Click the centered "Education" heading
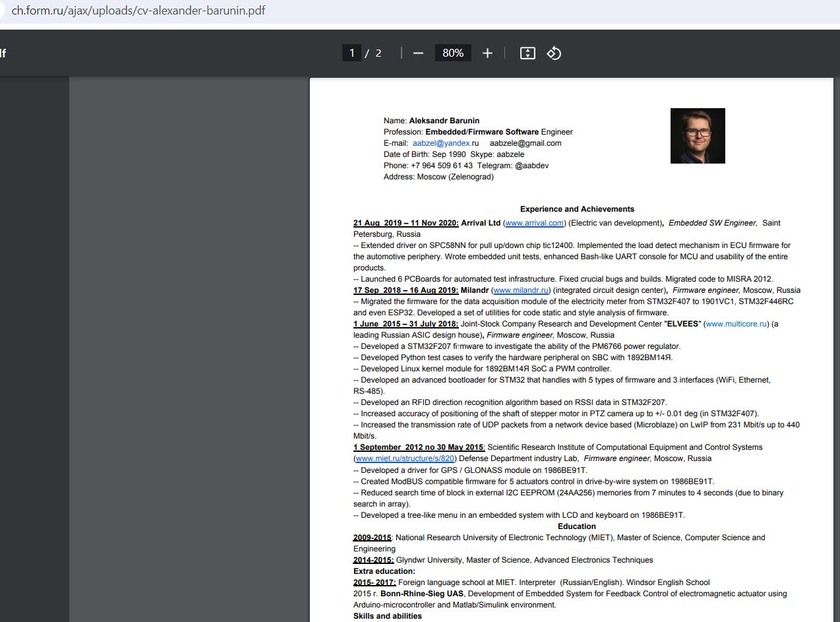The height and width of the screenshot is (622, 840). click(x=577, y=526)
